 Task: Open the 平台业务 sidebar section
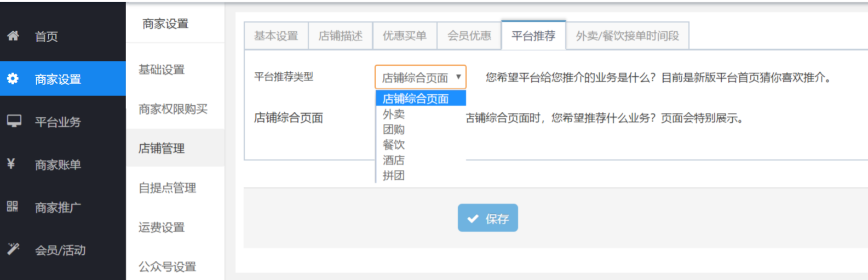click(x=63, y=122)
